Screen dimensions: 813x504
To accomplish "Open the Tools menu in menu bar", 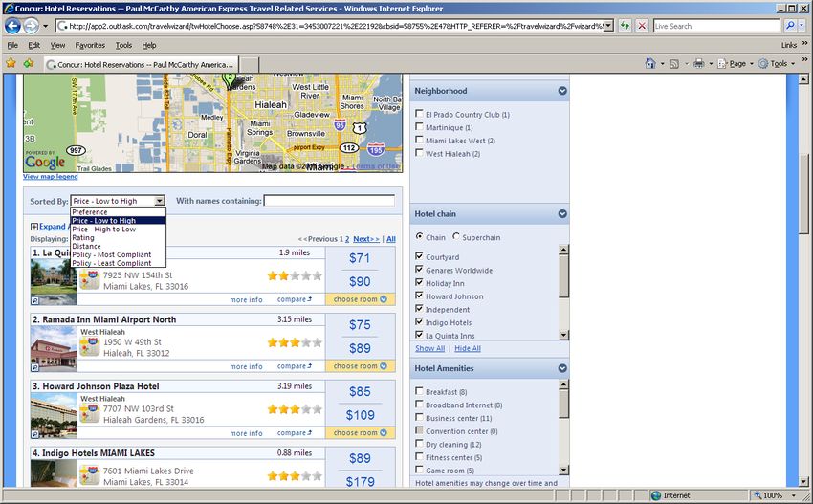I will pyautogui.click(x=123, y=45).
